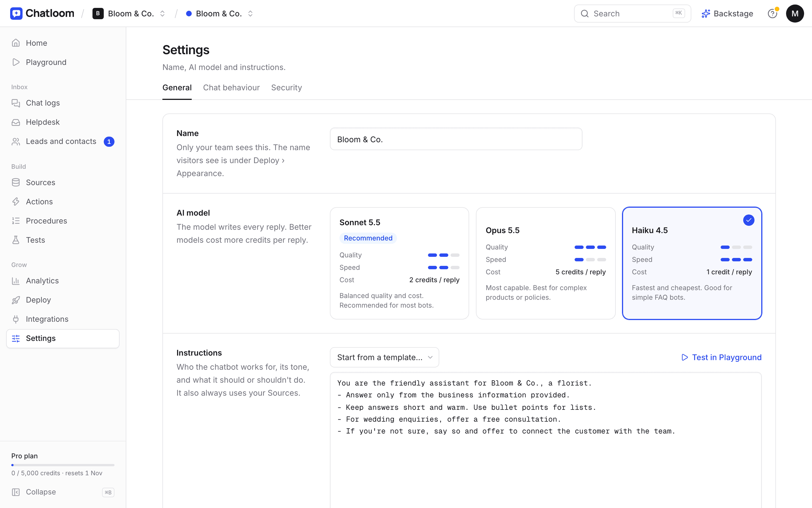Select the Sonnet 5.5 model card
Screen dimensions: 812x508
399,263
